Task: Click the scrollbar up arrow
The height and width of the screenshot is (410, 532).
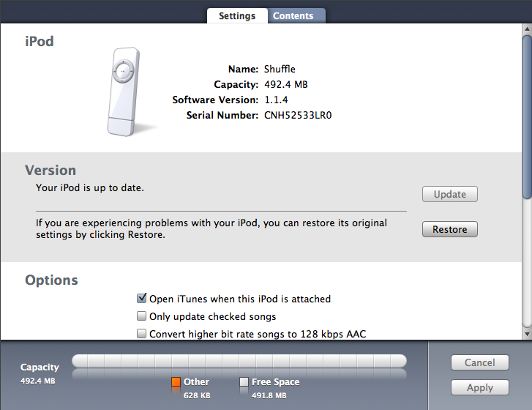Action: pos(527,29)
